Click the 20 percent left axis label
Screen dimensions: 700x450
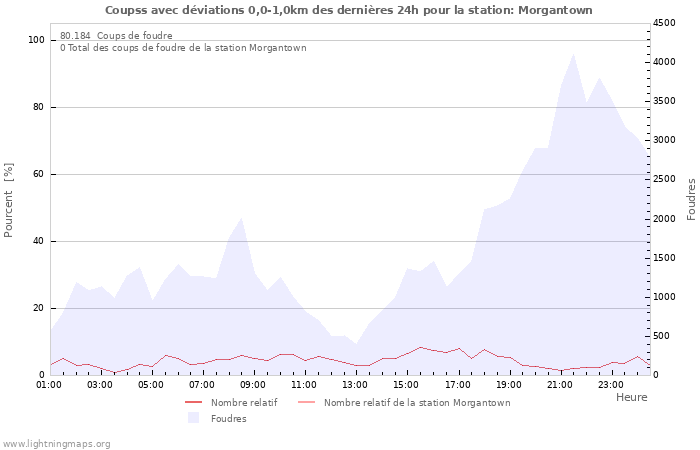tap(38, 308)
